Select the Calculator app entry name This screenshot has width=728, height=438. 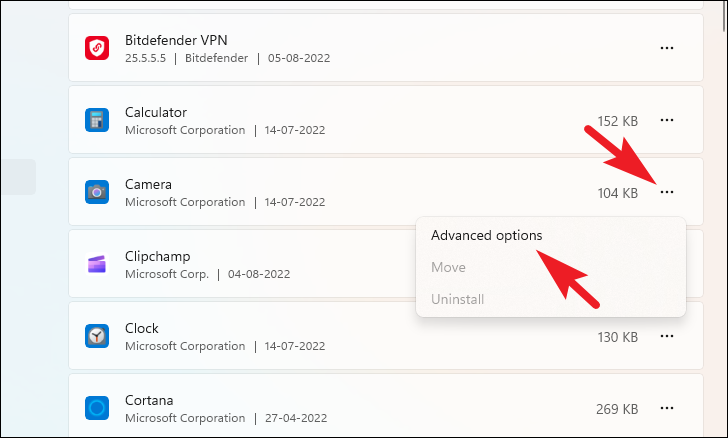(156, 112)
